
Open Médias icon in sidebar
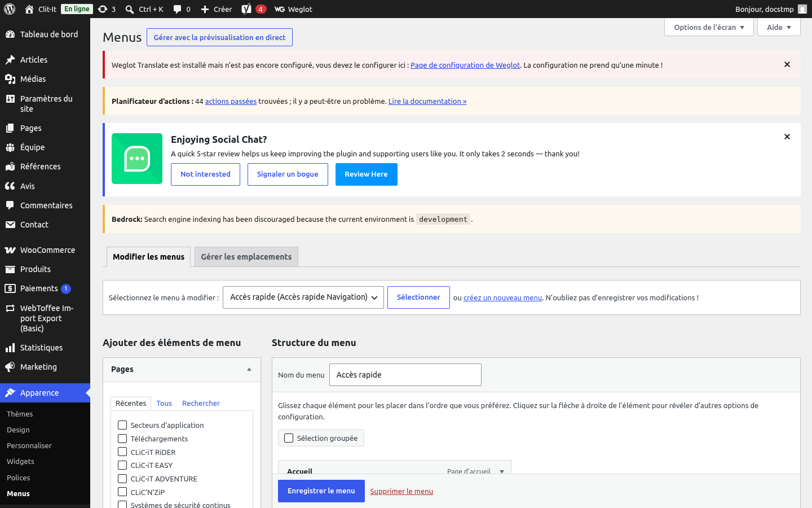10,79
